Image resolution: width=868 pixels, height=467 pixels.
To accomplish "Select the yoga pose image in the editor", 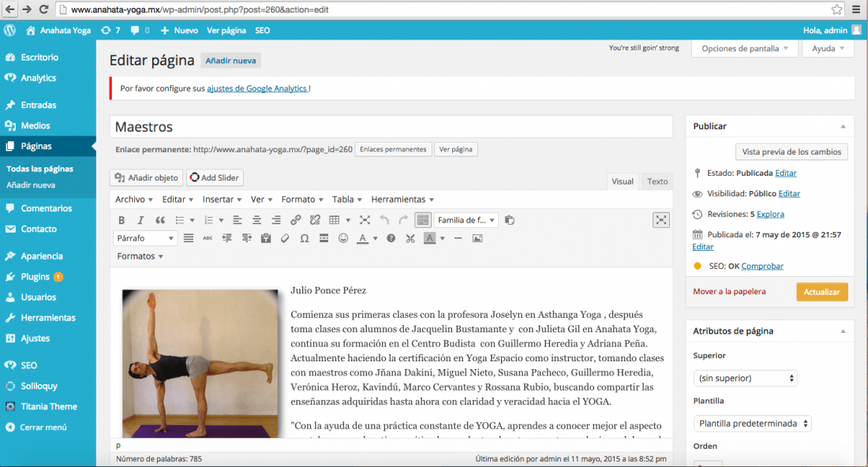I will click(x=200, y=364).
